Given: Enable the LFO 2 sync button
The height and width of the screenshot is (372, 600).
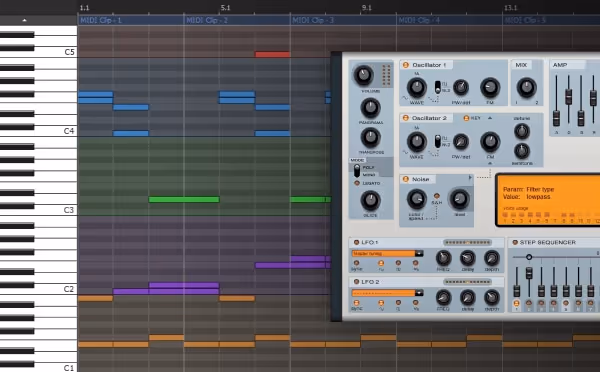Looking at the screenshot, I should tap(357, 302).
